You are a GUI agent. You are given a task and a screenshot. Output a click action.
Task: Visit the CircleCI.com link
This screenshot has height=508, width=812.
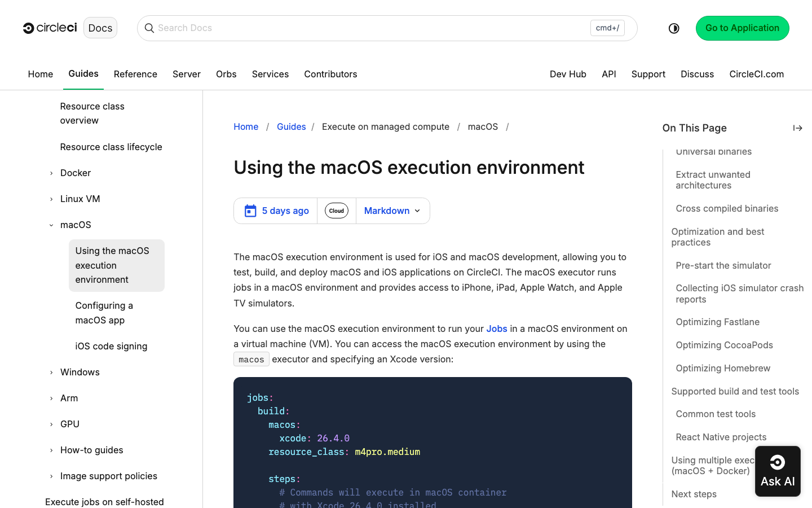756,74
